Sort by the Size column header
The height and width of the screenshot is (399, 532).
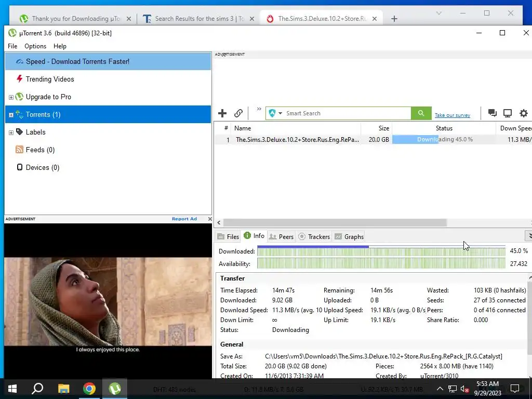pyautogui.click(x=376, y=128)
